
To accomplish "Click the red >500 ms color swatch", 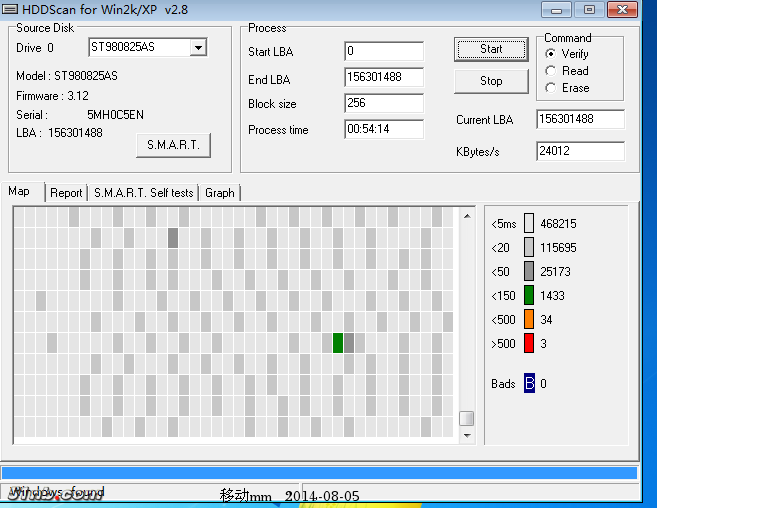I will click(x=529, y=343).
